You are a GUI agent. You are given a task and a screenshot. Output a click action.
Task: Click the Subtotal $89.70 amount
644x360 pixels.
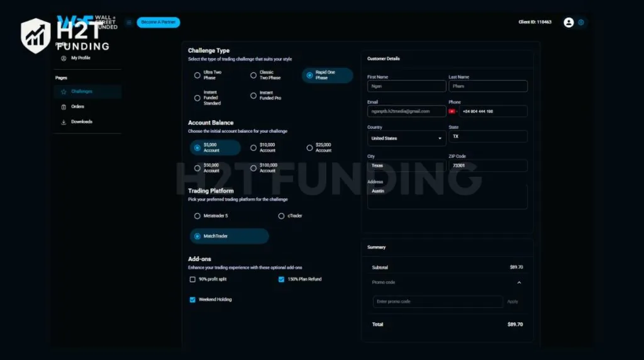click(x=516, y=267)
